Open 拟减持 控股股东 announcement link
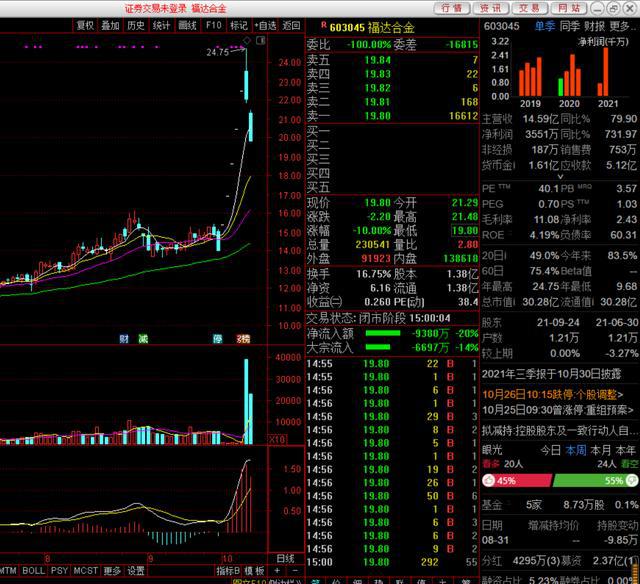 pos(560,430)
